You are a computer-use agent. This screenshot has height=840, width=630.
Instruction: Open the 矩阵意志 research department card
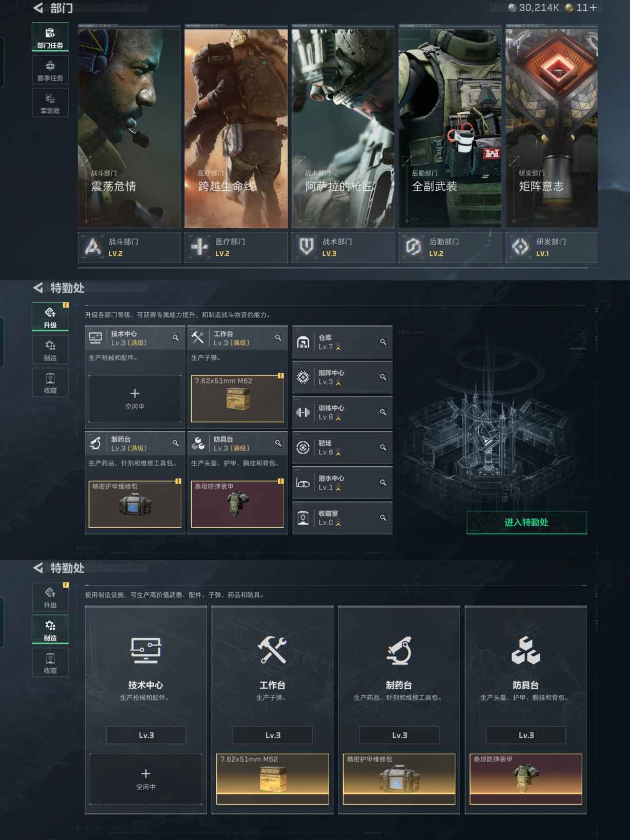point(551,128)
